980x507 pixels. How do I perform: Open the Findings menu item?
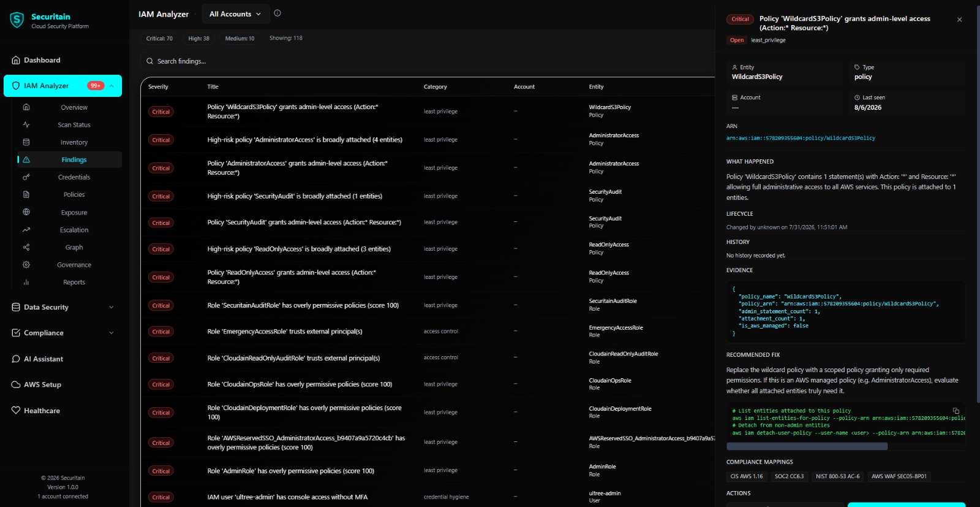coord(70,159)
